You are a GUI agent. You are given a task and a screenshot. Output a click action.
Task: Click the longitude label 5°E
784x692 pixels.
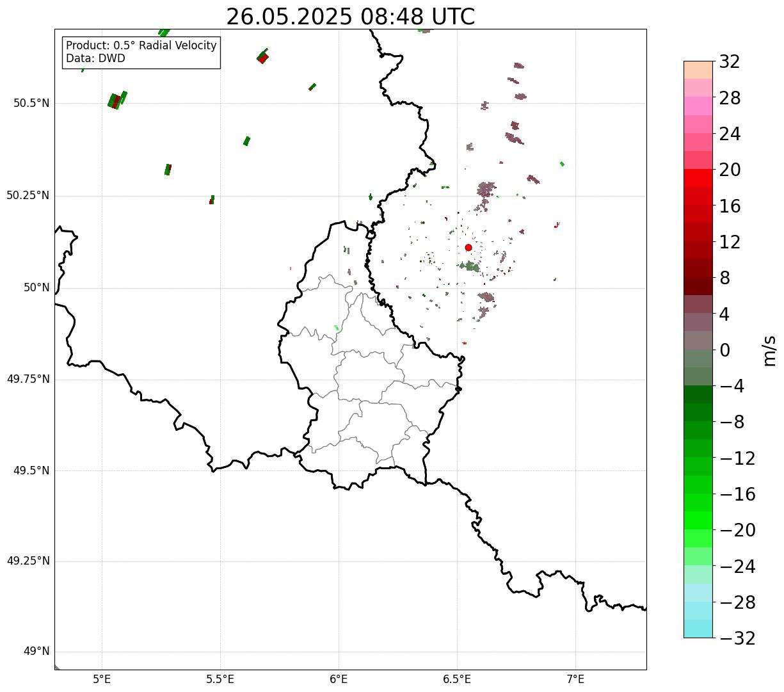click(102, 679)
